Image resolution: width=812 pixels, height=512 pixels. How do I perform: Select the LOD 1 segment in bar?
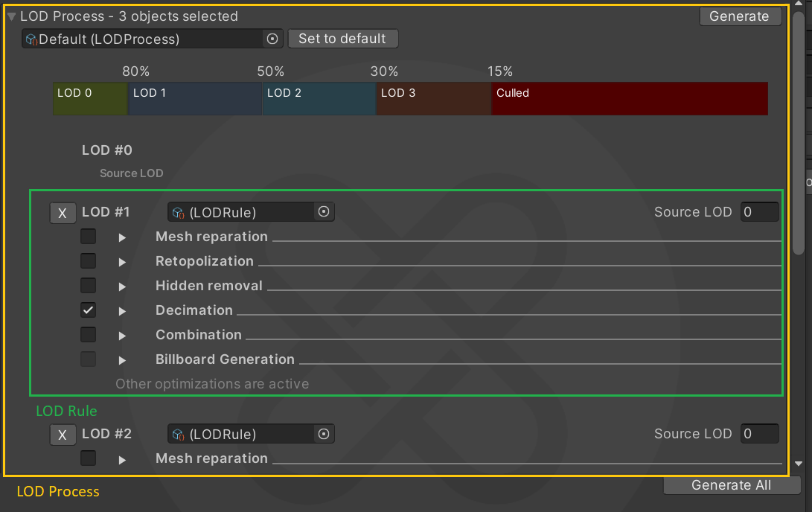point(195,98)
